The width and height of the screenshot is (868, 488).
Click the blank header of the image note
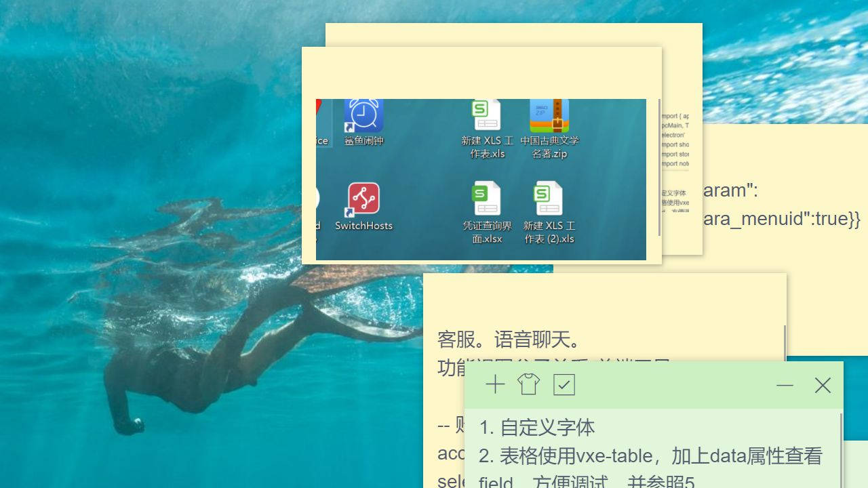[481, 71]
